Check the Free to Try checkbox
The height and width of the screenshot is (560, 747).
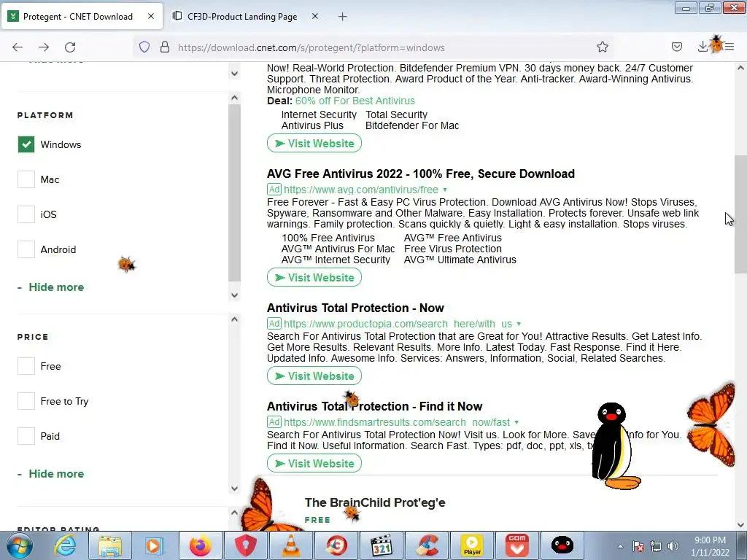click(26, 401)
